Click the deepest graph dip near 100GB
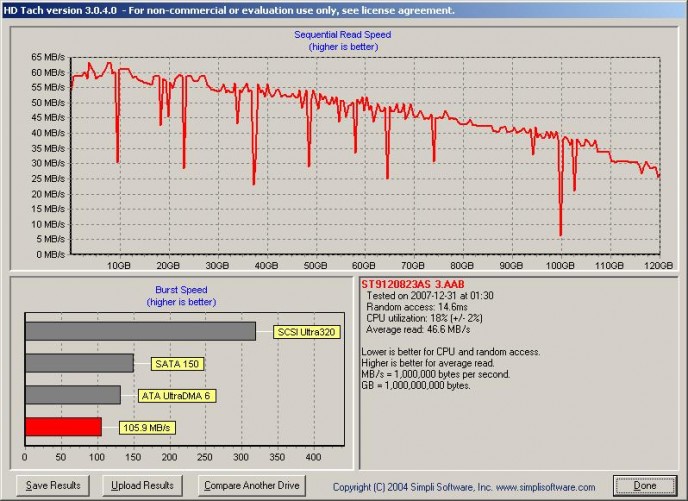688x501 pixels. coord(560,234)
